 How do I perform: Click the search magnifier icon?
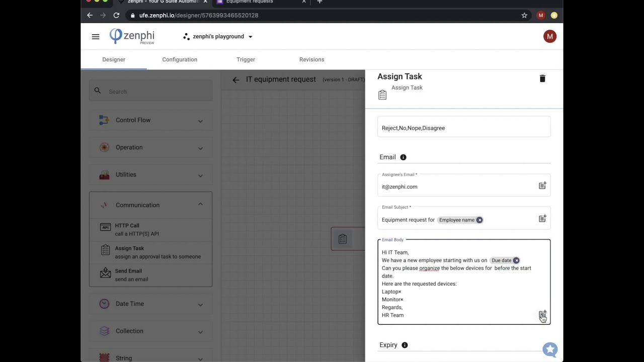pos(98,91)
